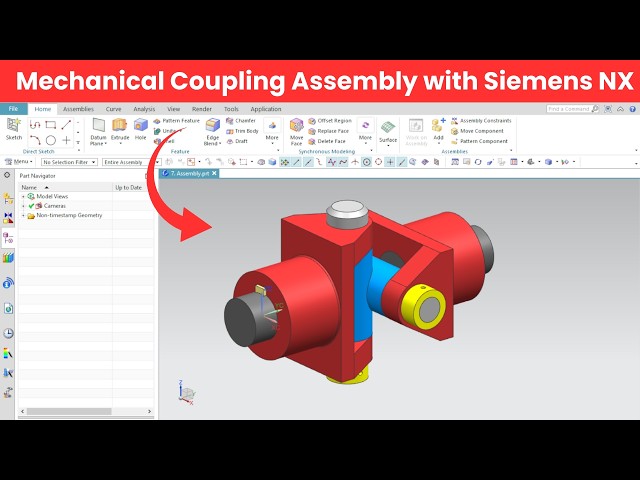Click the Draft command

pos(237,141)
